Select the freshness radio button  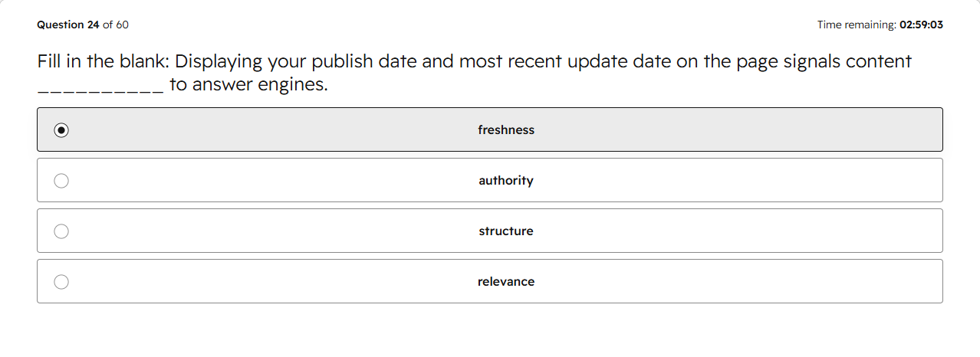click(61, 130)
